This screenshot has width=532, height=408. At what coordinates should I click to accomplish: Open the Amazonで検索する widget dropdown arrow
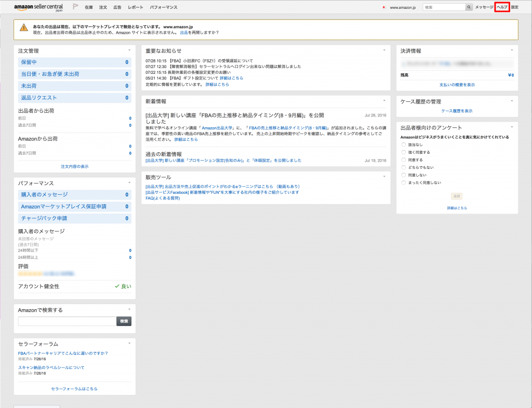click(129, 309)
